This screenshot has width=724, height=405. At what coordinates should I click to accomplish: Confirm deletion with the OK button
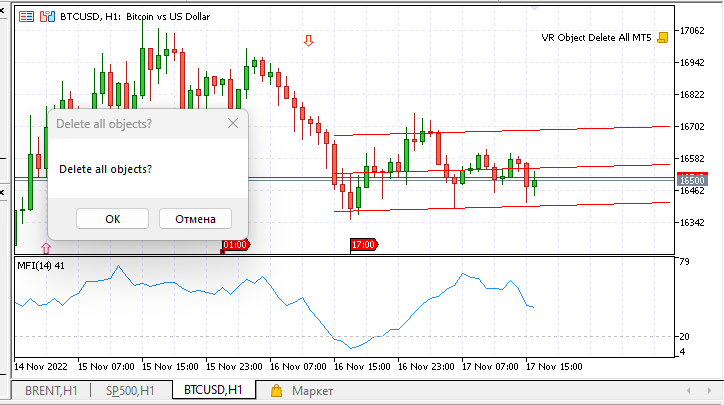pyautogui.click(x=112, y=219)
